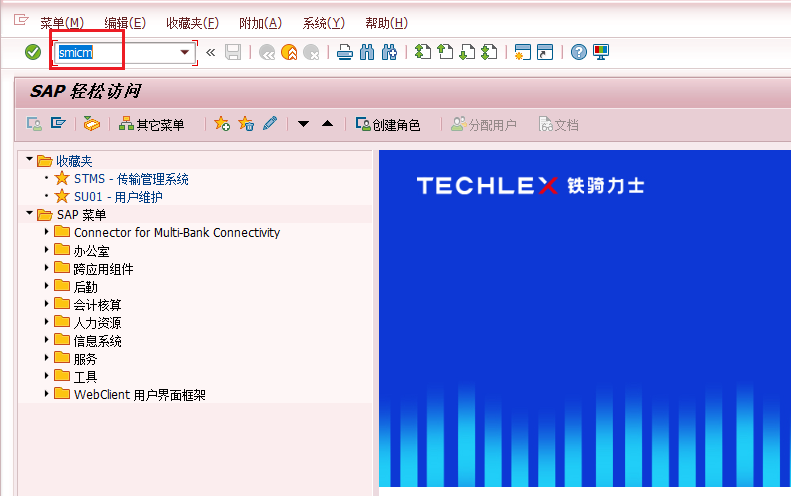Expand the 会计核算 folder
Viewport: 791px width, 496px height.
(x=46, y=304)
